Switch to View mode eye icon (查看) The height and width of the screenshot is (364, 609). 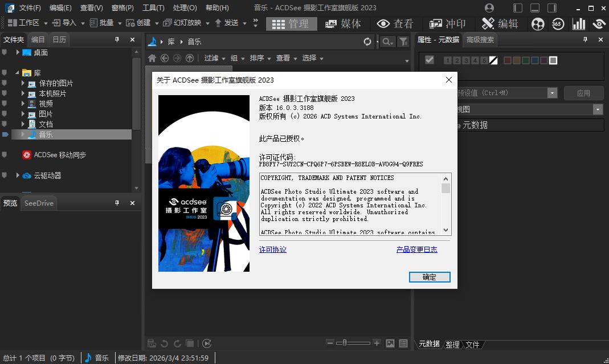pyautogui.click(x=395, y=23)
